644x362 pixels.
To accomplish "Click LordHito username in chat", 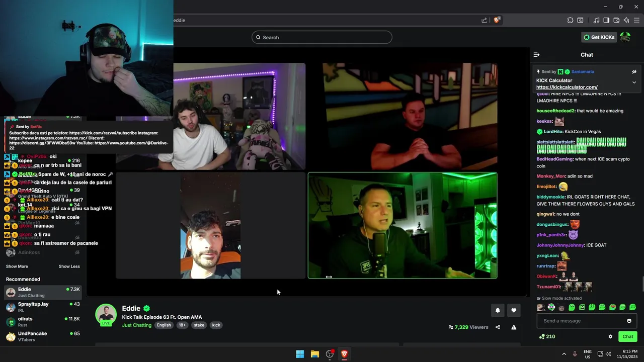I will coord(552,132).
